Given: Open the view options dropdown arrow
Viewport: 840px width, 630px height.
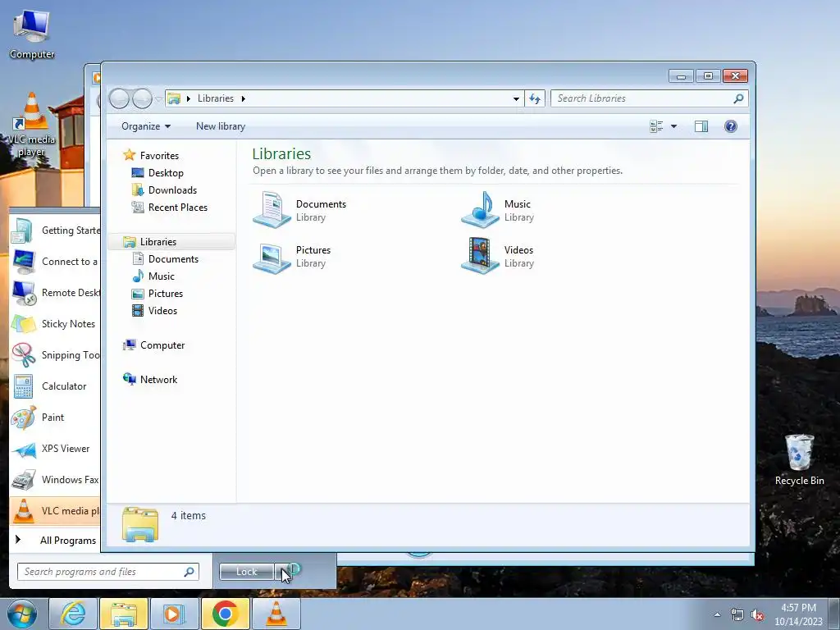Looking at the screenshot, I should point(674,126).
